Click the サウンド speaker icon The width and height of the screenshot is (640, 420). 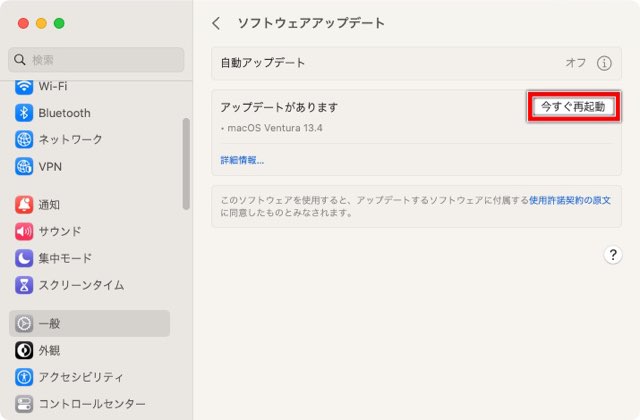point(24,231)
